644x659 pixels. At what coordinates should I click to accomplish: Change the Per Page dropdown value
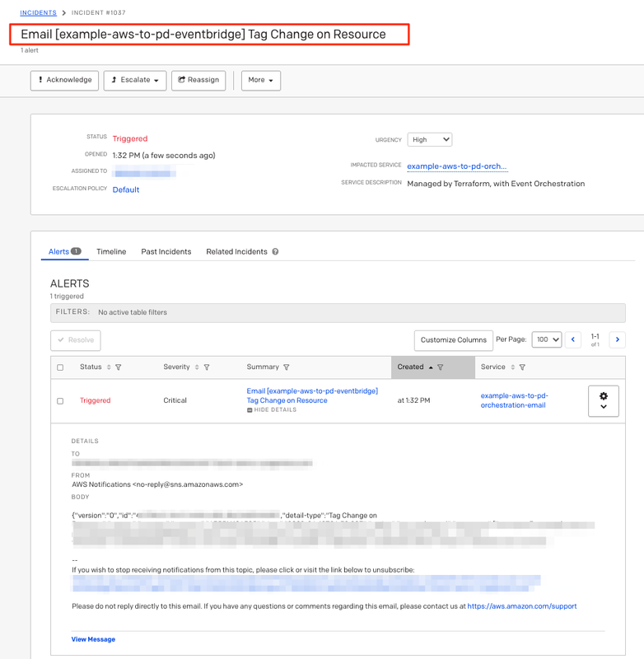pos(547,339)
